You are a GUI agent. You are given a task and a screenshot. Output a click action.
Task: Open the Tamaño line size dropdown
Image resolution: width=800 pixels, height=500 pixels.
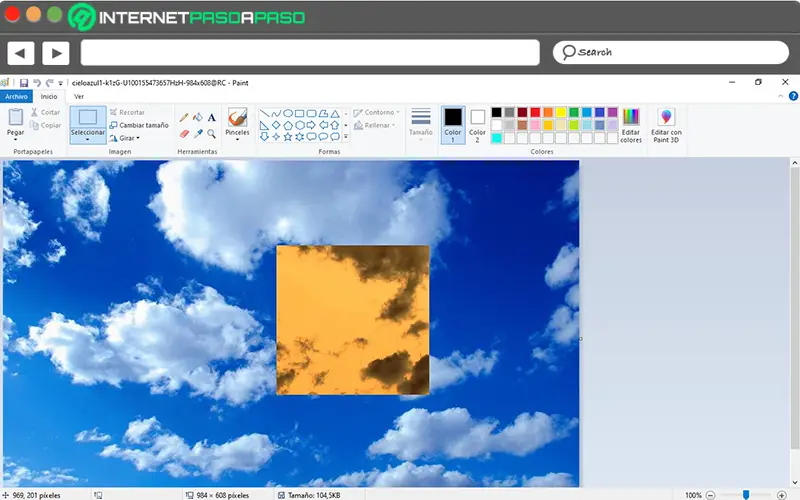pyautogui.click(x=421, y=123)
